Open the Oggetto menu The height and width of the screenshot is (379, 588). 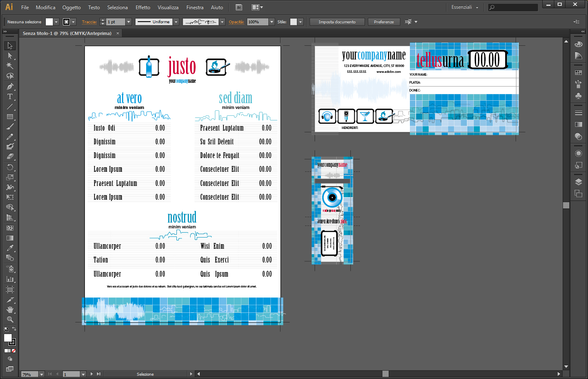point(71,7)
